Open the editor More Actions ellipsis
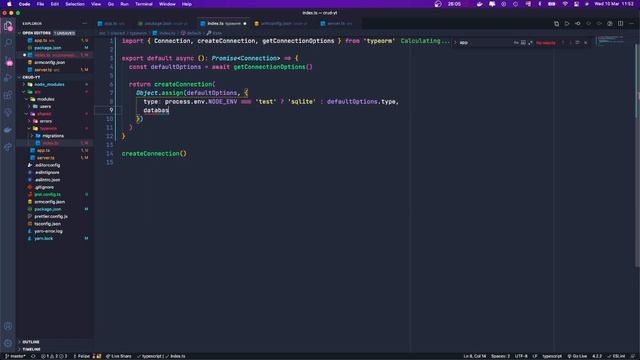 631,24
